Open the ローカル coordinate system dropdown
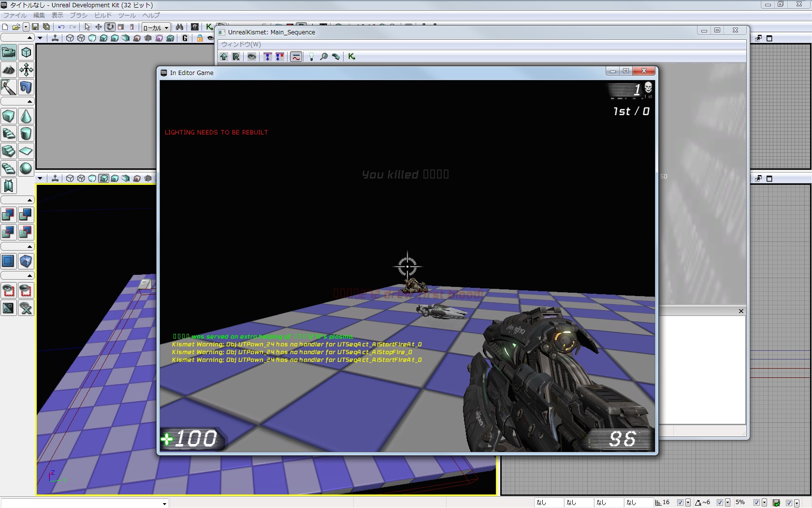This screenshot has width=812, height=508. [156, 28]
